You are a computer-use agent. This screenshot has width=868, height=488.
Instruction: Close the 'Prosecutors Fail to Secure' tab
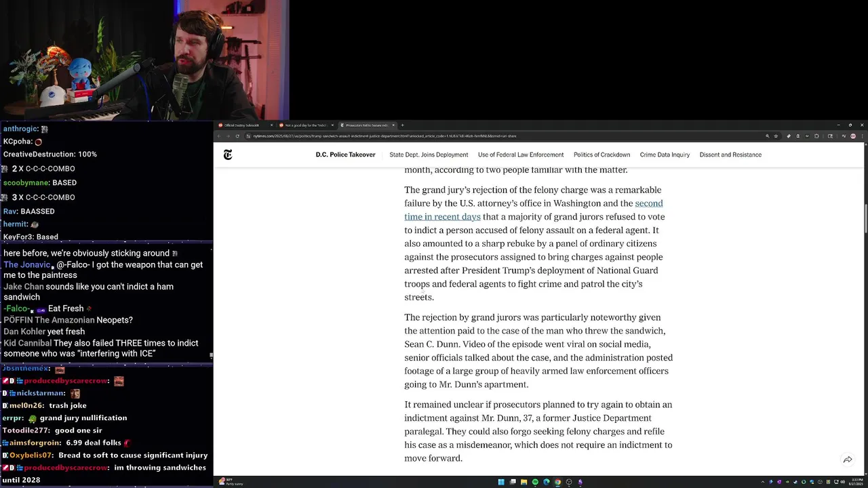[393, 125]
